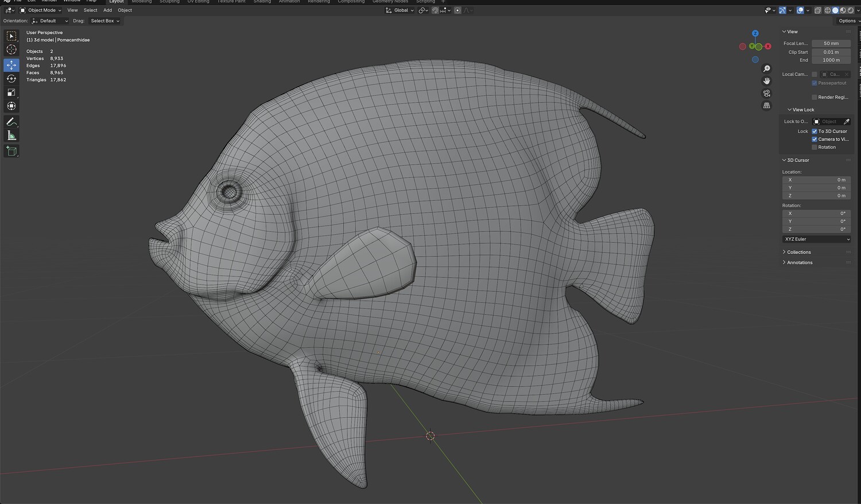Select the Move tool
Screen dimensions: 861x504
(x=11, y=65)
